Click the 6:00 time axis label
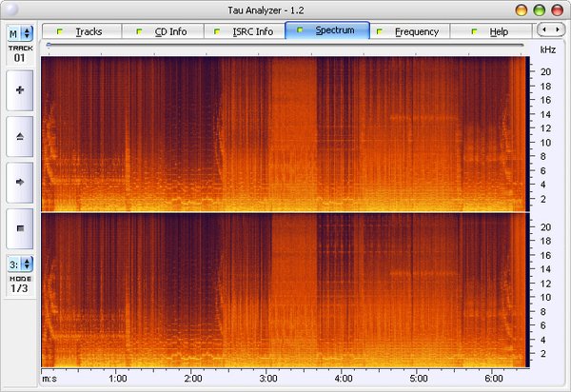Screen dimensions: 571x392 [494, 379]
